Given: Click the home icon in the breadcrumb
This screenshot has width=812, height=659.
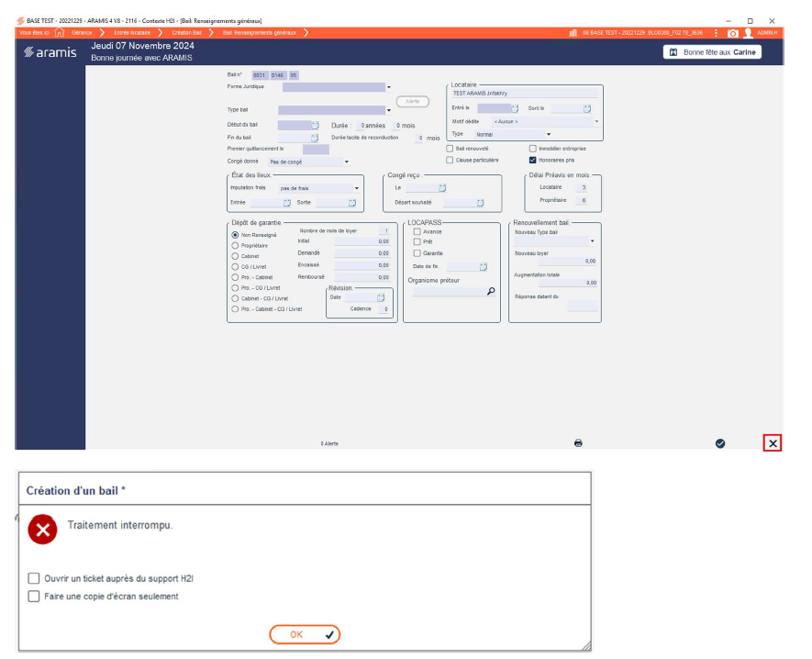Looking at the screenshot, I should (60, 32).
